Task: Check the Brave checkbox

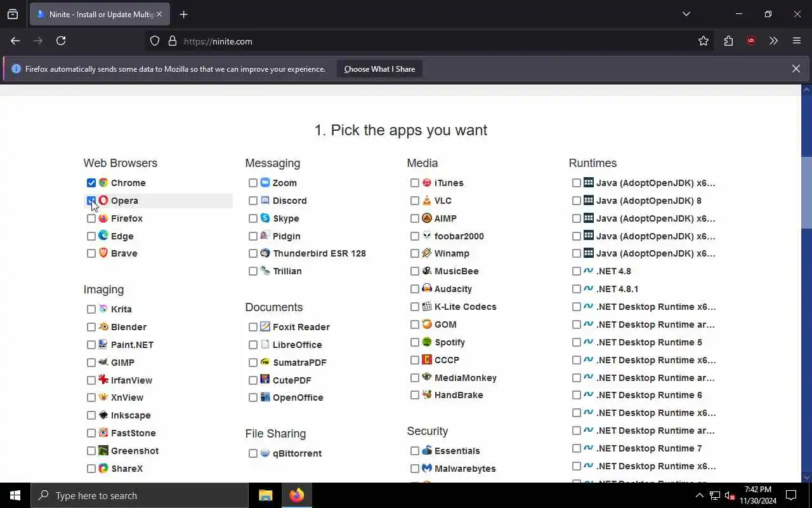Action: point(91,253)
